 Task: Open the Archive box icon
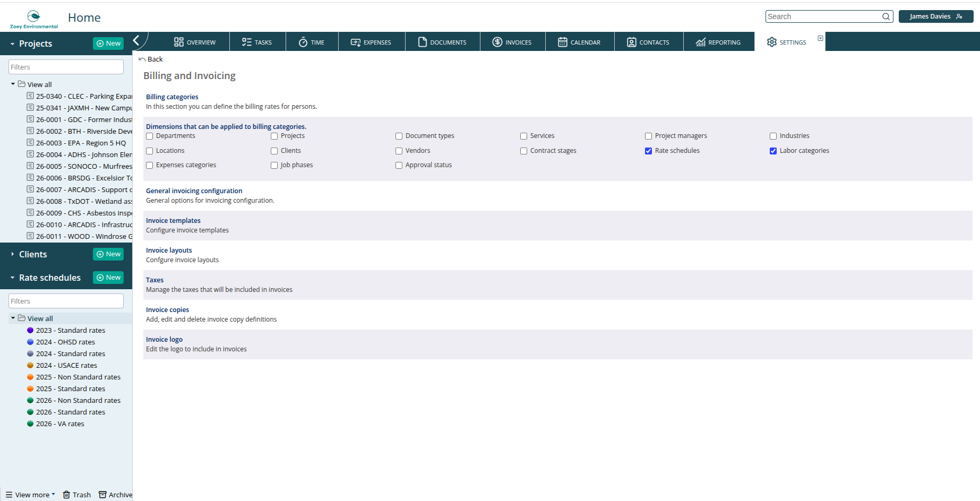click(x=102, y=495)
